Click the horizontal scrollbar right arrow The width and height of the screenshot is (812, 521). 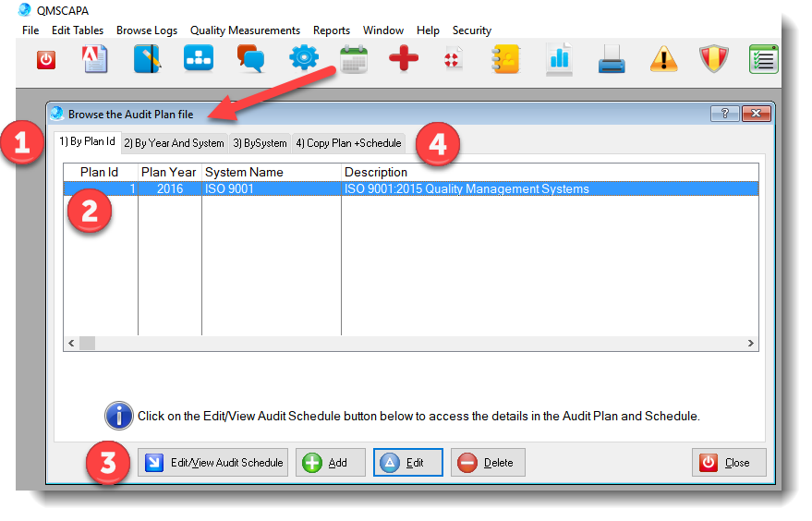(752, 344)
